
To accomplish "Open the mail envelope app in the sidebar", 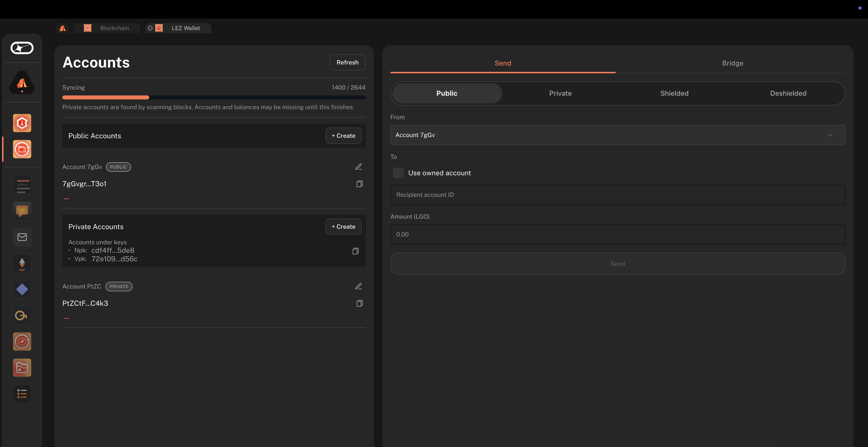I will click(x=22, y=237).
